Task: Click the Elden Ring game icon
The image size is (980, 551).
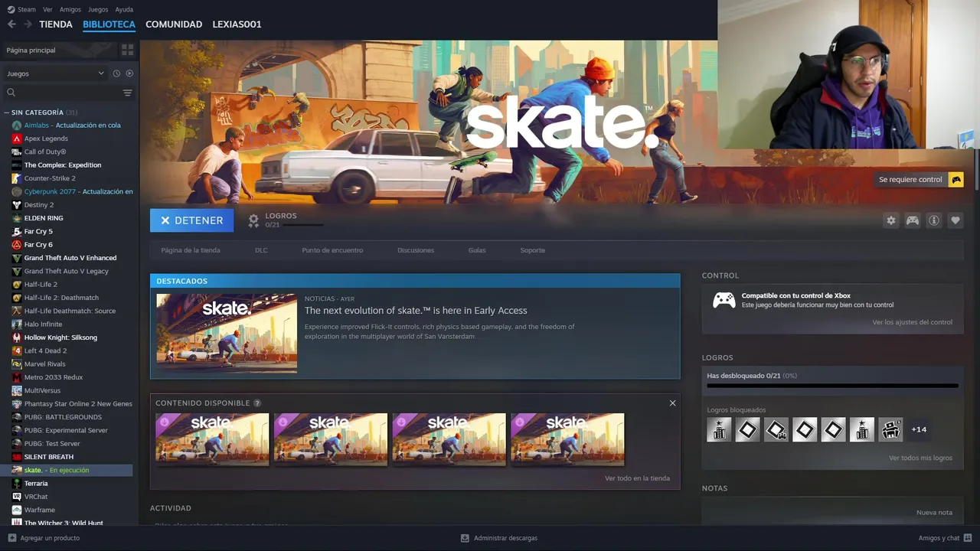Action: (x=17, y=218)
